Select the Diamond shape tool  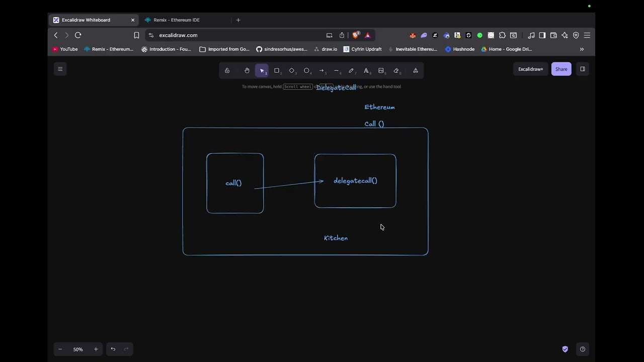click(292, 70)
